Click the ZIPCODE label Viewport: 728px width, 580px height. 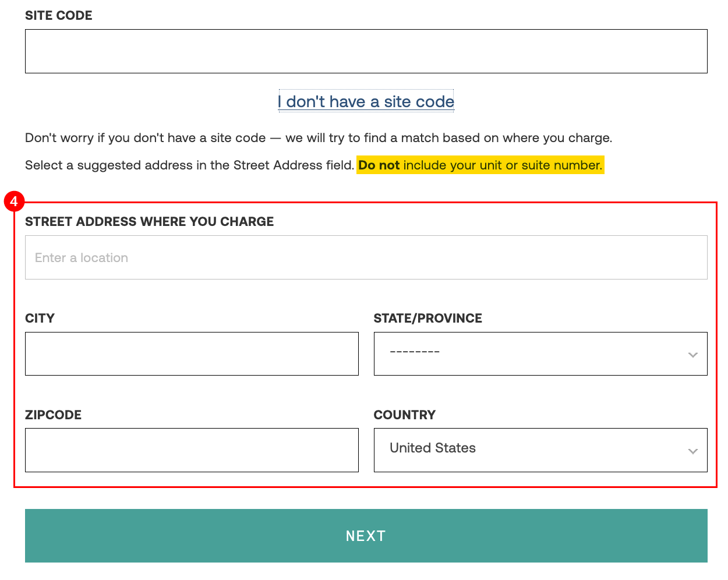tap(53, 415)
